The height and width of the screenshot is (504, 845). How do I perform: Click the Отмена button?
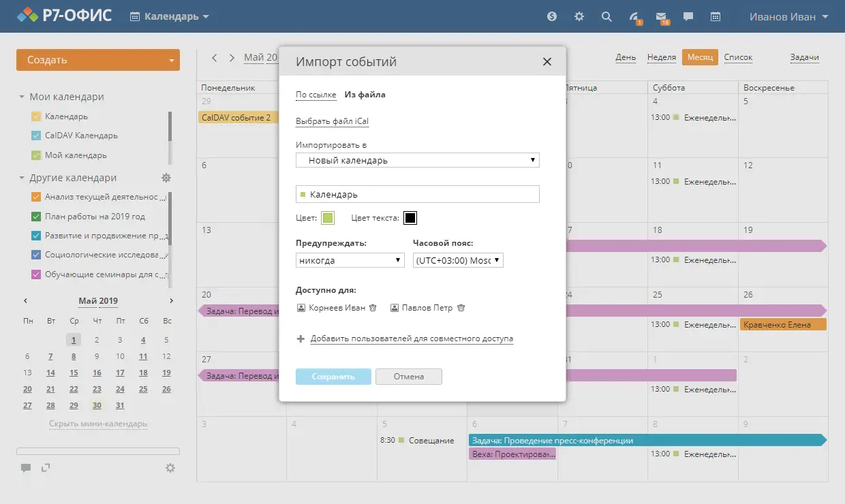[408, 377]
